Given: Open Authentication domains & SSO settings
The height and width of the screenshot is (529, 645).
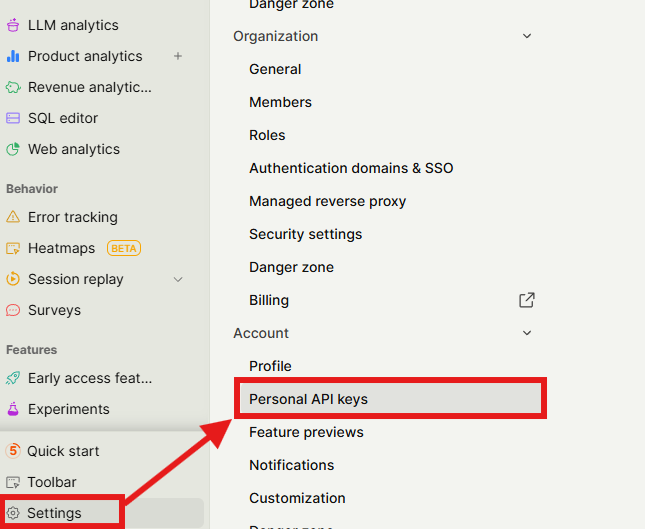Looking at the screenshot, I should pos(351,168).
